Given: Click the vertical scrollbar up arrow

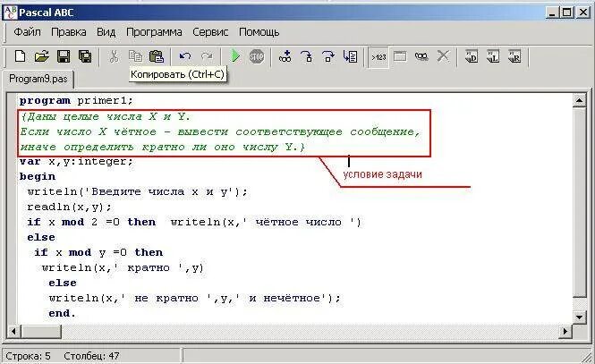Looking at the screenshot, I should 579,100.
